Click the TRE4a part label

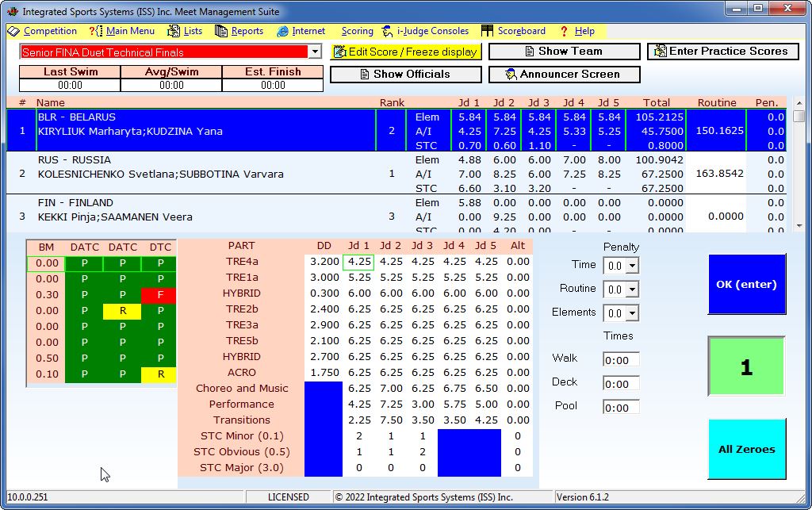[242, 262]
